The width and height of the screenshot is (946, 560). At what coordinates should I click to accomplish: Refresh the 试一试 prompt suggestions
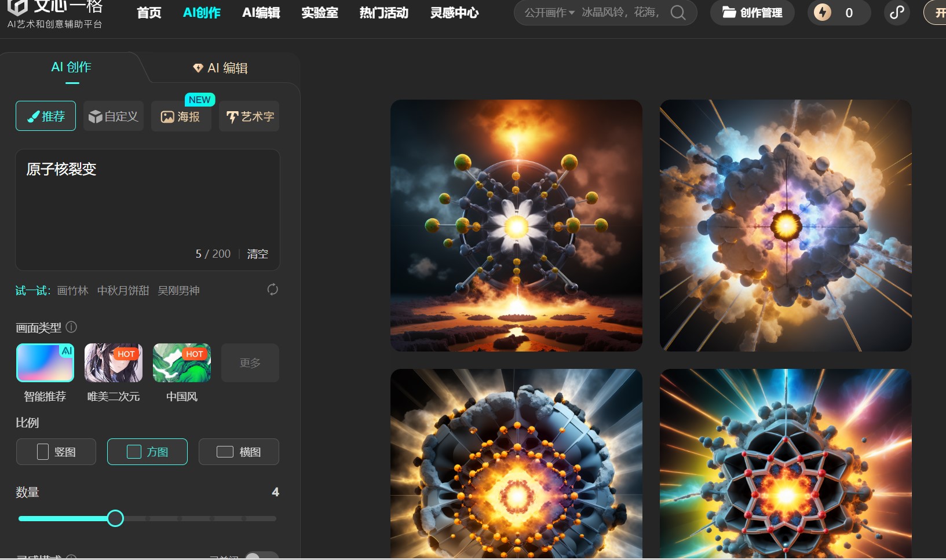coord(273,290)
